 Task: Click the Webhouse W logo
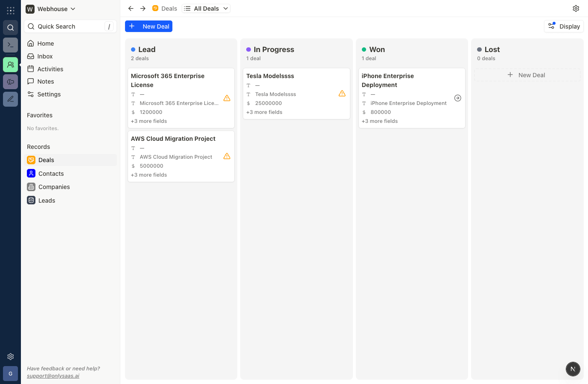[30, 9]
